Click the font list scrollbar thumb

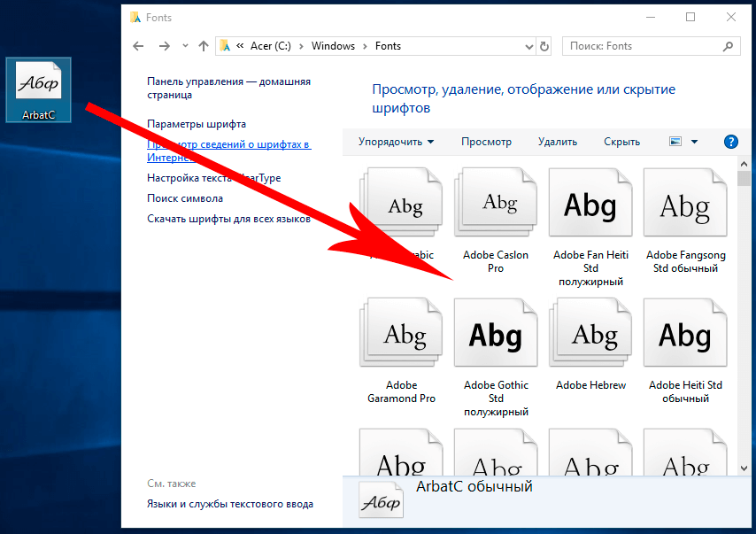coord(744,178)
